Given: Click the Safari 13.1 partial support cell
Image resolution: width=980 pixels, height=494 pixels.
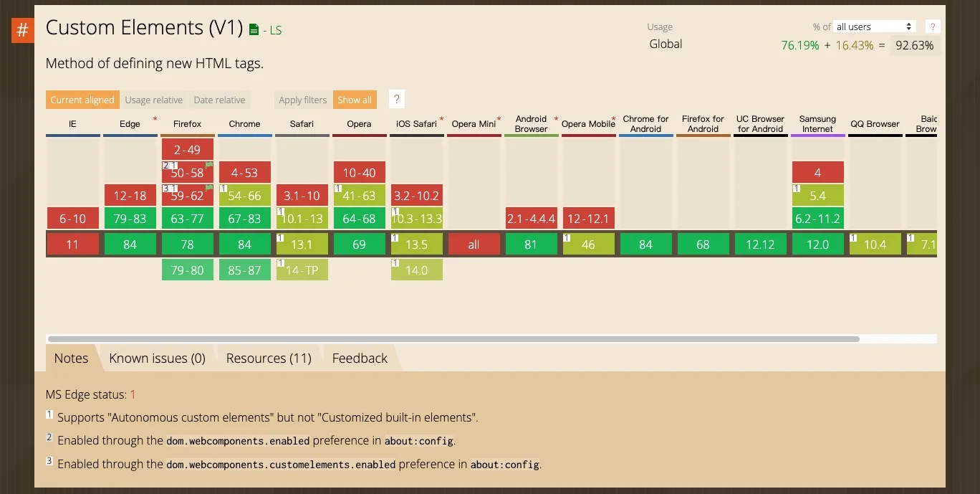Looking at the screenshot, I should 302,244.
